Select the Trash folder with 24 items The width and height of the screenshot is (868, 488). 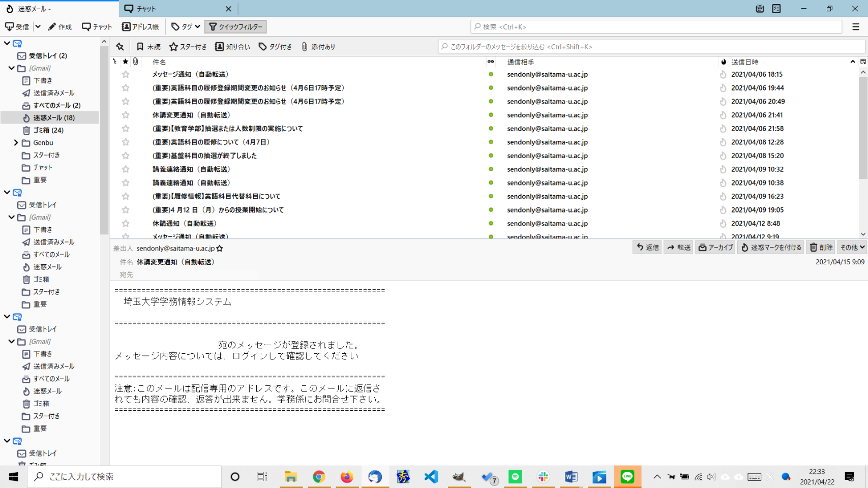(x=48, y=130)
